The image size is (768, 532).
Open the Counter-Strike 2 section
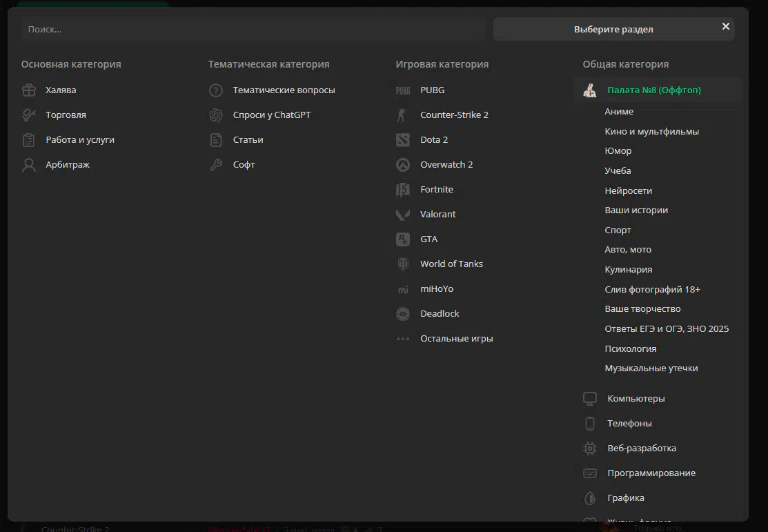pyautogui.click(x=455, y=115)
